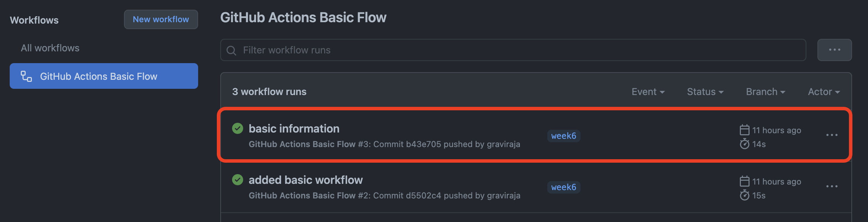Select GitHub Actions Basic Flow sidebar item
The width and height of the screenshot is (868, 222).
(99, 76)
